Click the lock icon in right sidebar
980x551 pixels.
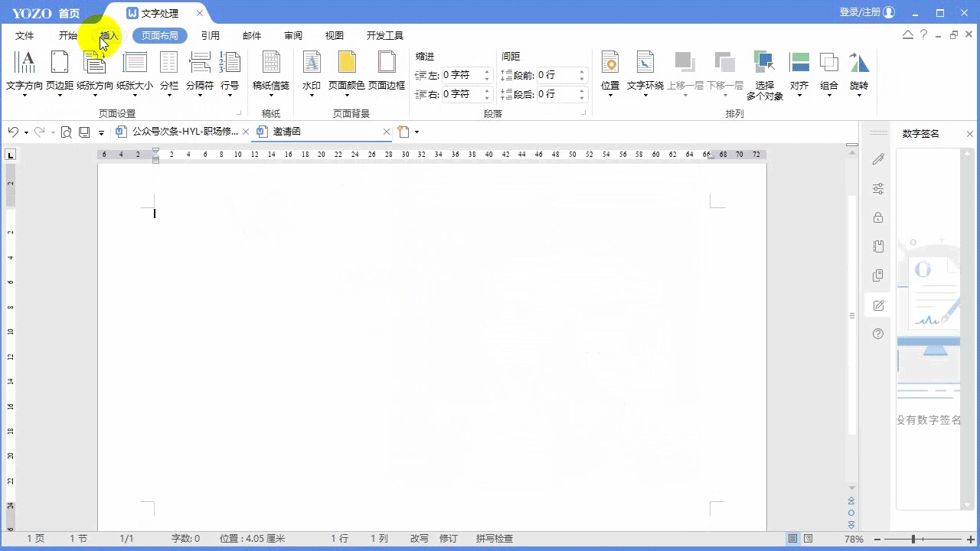pos(878,217)
